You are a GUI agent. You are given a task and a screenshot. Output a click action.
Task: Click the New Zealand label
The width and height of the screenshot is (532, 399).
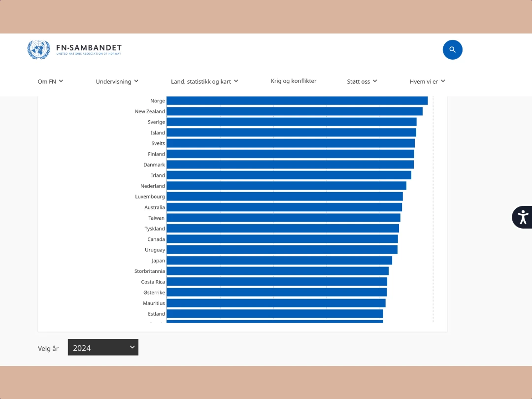point(150,111)
